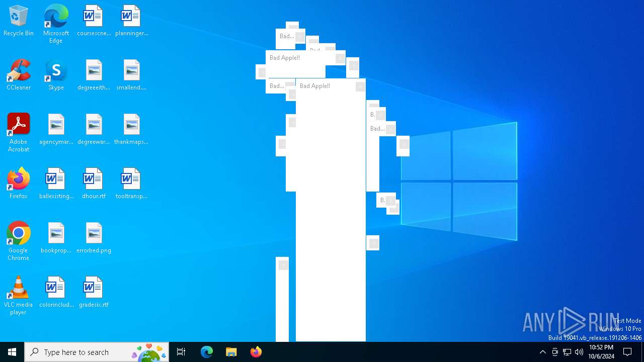Open the notification center icon
This screenshot has width=644, height=362.
628,352
